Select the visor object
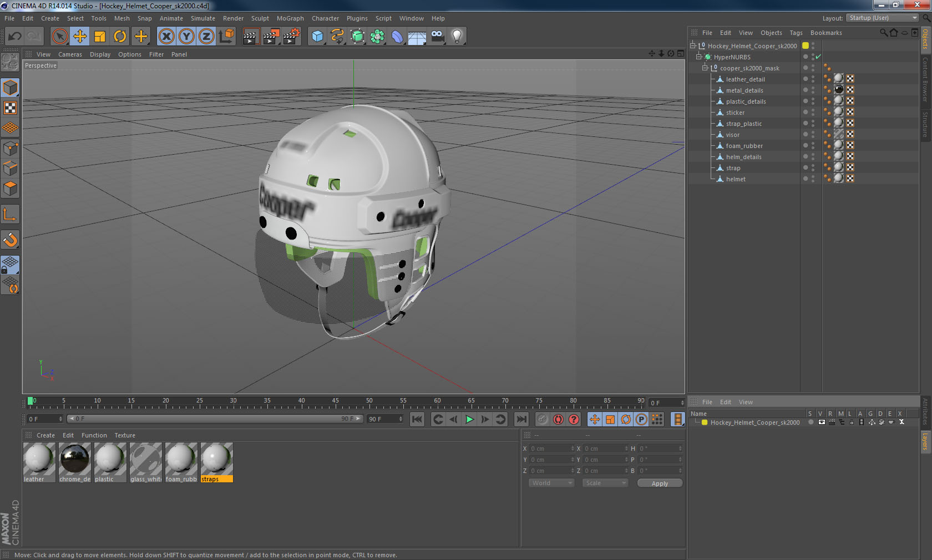932x560 pixels. 732,135
